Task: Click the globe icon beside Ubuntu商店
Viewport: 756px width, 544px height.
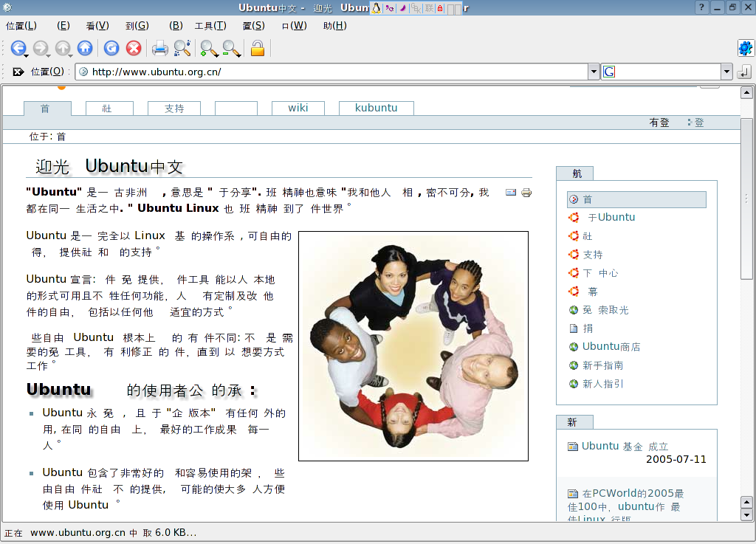Action: [x=573, y=346]
